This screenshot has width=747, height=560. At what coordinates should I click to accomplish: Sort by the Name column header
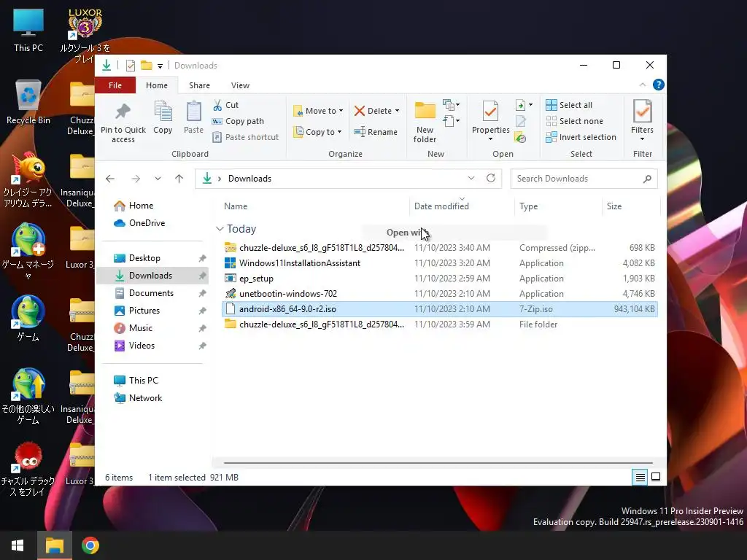(x=236, y=206)
